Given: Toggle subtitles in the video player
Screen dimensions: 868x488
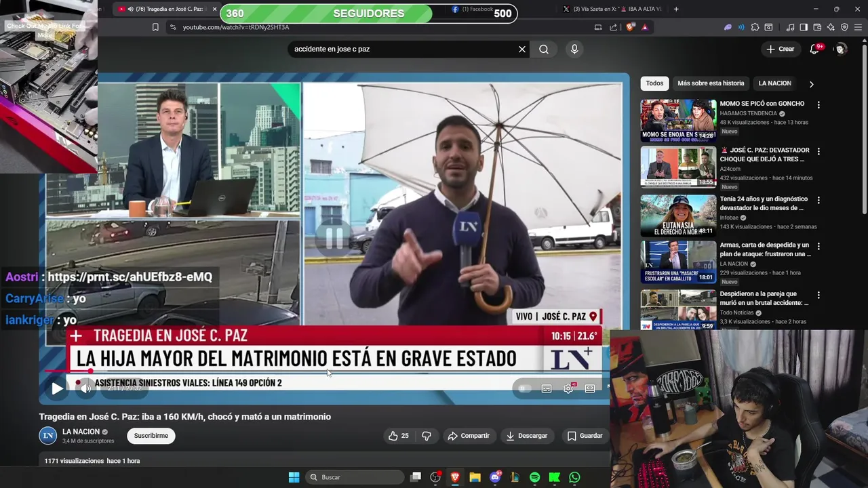Looking at the screenshot, I should (547, 388).
